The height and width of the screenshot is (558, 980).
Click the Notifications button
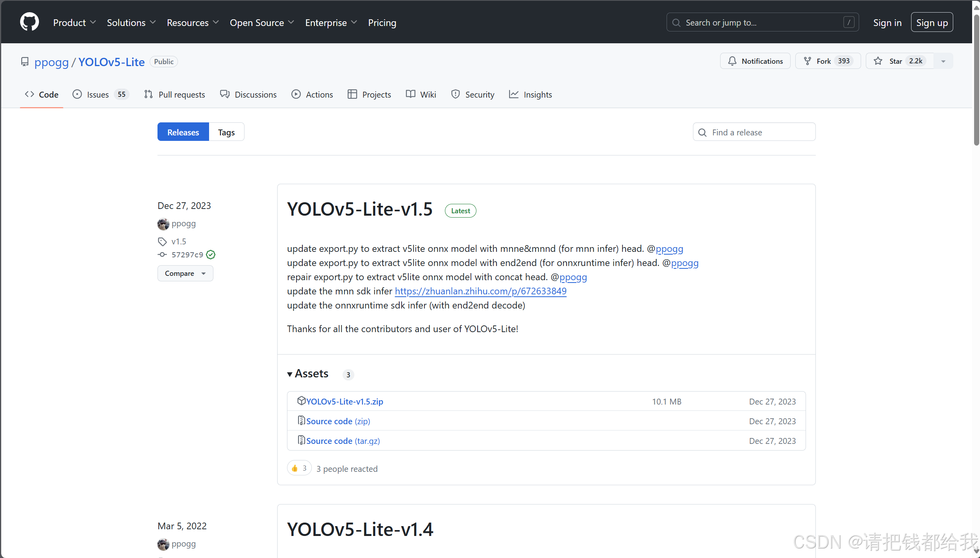(755, 61)
